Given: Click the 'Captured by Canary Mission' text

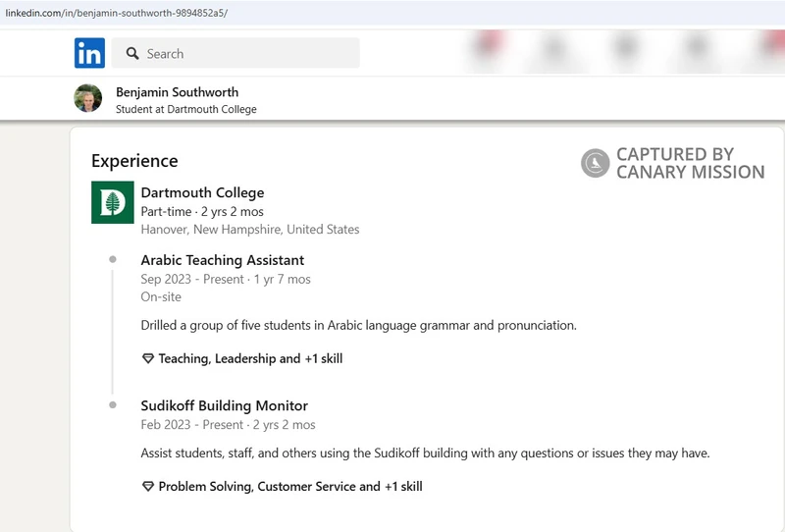Looking at the screenshot, I should [x=691, y=163].
